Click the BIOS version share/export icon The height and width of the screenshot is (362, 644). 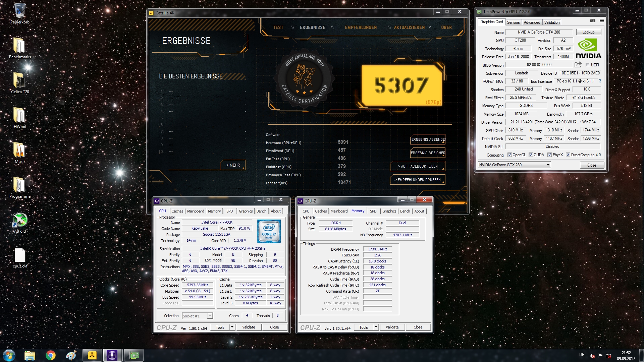578,65
